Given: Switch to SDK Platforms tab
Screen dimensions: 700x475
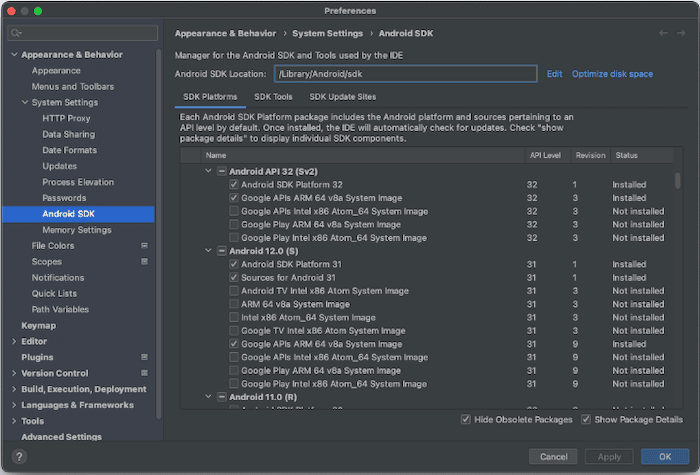Looking at the screenshot, I should [210, 97].
